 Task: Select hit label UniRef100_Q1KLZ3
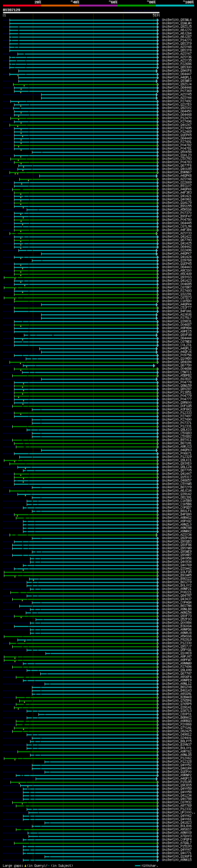[176, 155]
